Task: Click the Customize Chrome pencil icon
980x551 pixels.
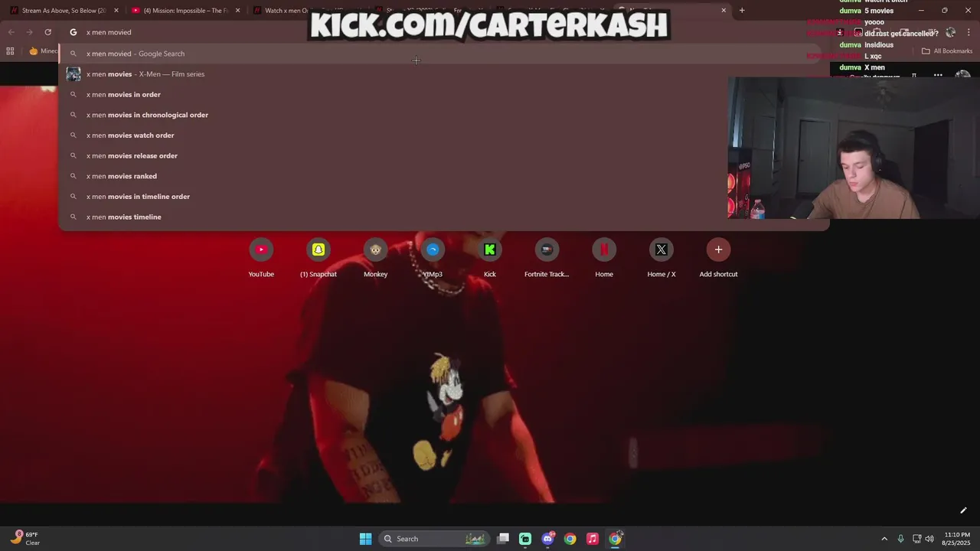Action: coord(963,510)
